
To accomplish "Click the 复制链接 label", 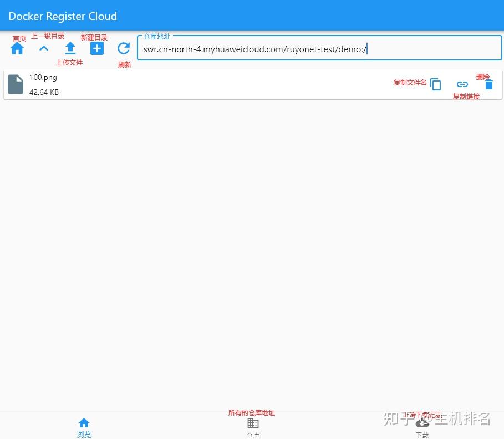I will [x=466, y=96].
